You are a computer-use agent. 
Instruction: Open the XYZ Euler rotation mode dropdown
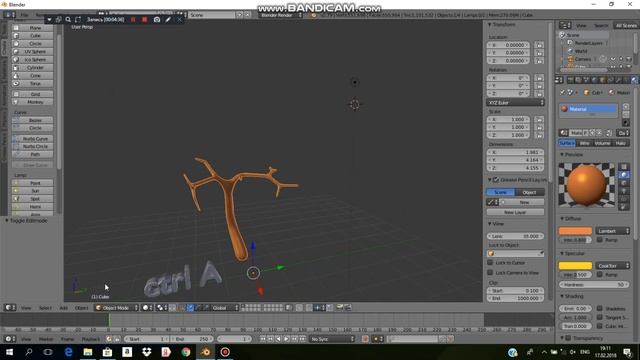tap(515, 102)
